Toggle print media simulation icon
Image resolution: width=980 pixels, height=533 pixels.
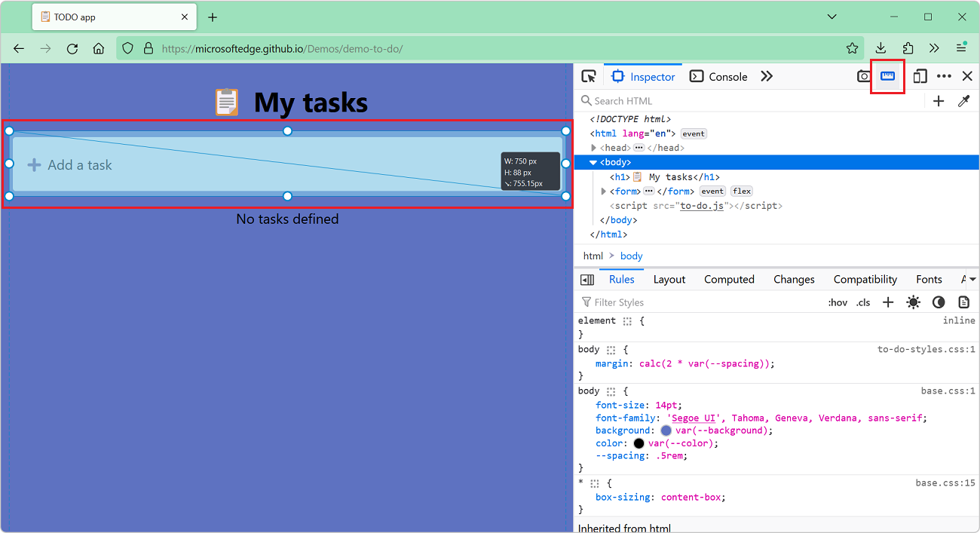(x=963, y=302)
